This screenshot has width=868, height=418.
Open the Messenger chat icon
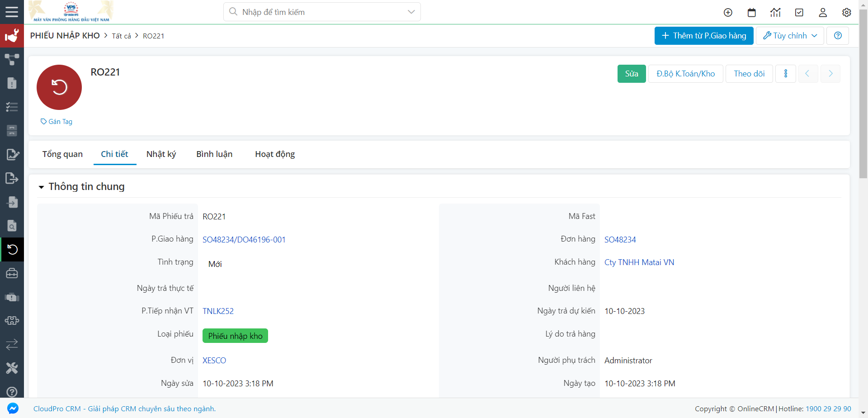click(x=13, y=408)
